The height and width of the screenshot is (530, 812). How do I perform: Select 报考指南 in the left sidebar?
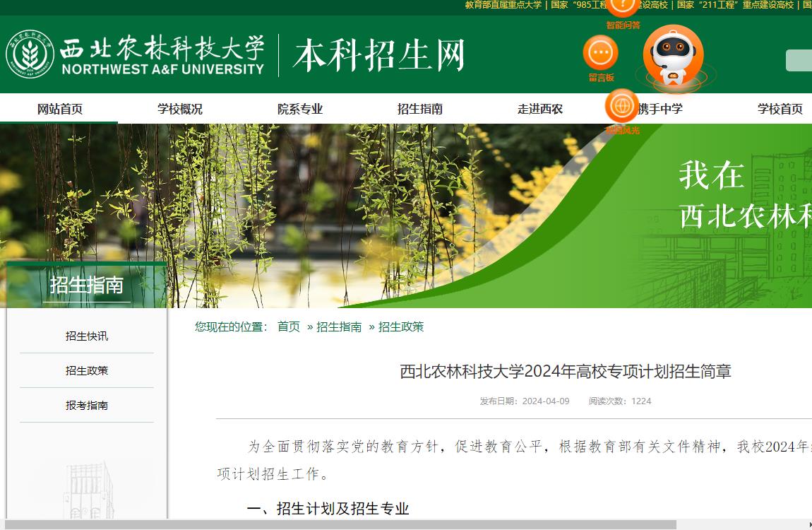coord(86,406)
